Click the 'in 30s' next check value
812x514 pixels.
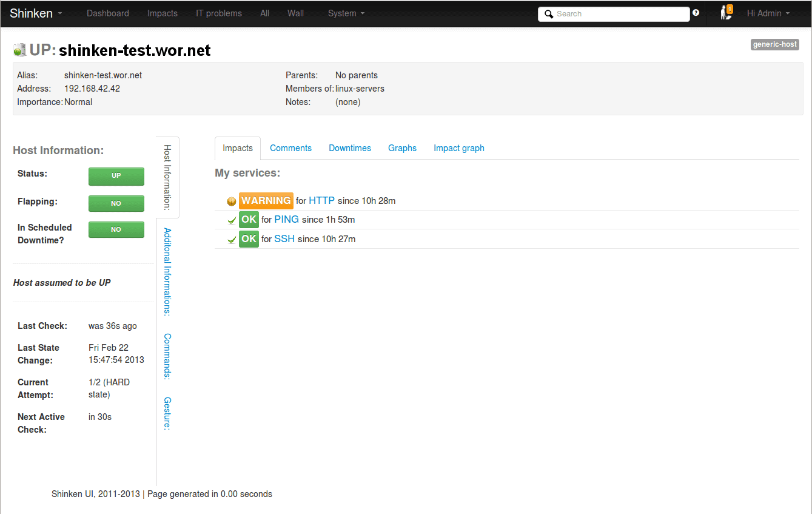tap(100, 417)
